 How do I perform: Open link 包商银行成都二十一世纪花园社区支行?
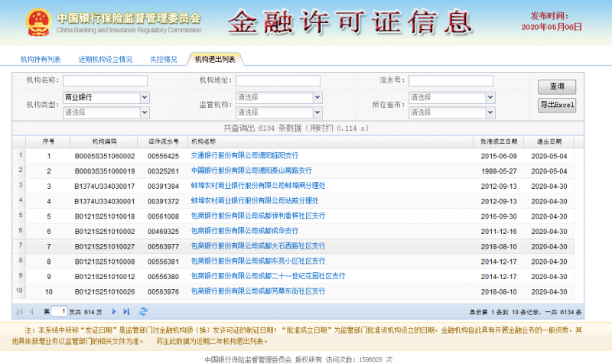269,276
